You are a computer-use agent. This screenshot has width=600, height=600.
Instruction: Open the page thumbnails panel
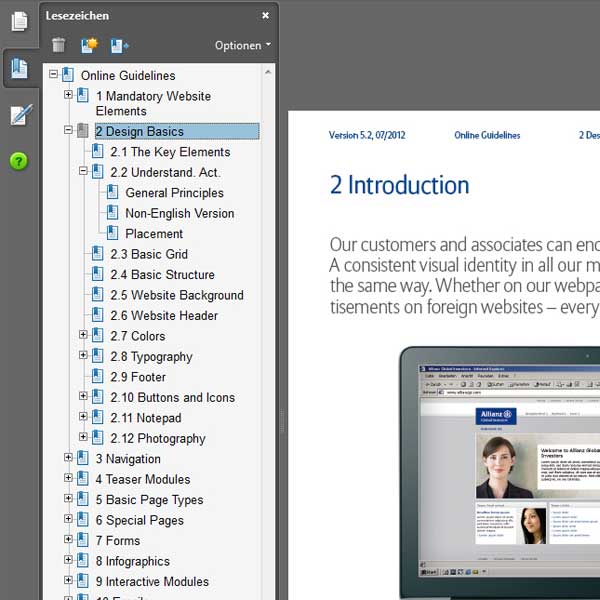point(19,21)
